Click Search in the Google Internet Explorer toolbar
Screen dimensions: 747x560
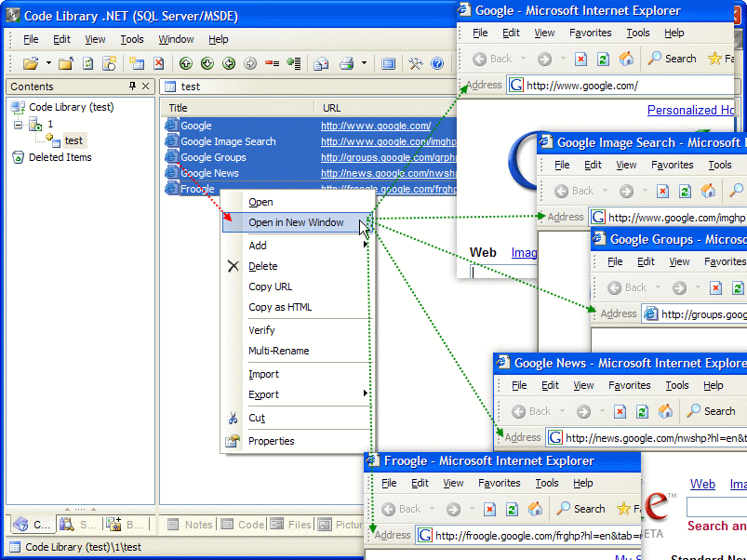click(673, 59)
